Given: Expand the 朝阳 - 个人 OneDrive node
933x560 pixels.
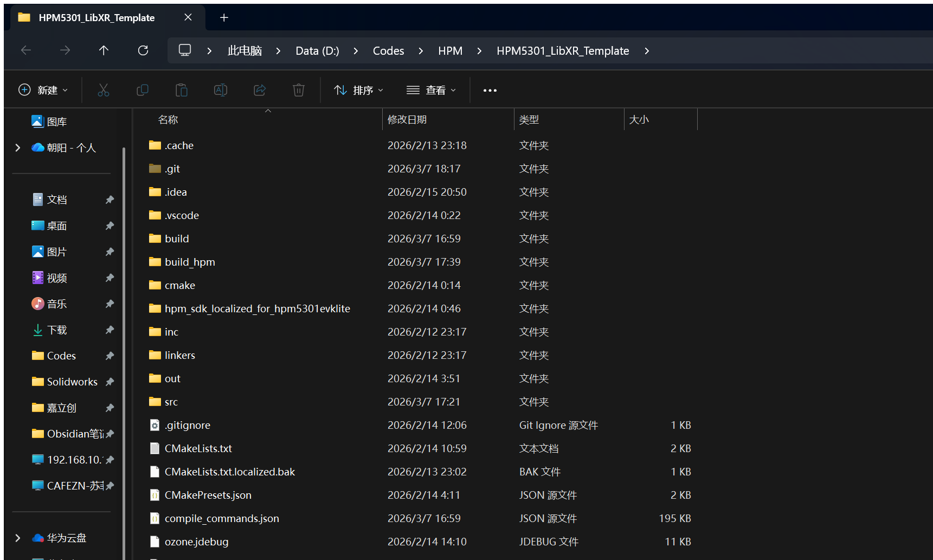Looking at the screenshot, I should pos(18,147).
